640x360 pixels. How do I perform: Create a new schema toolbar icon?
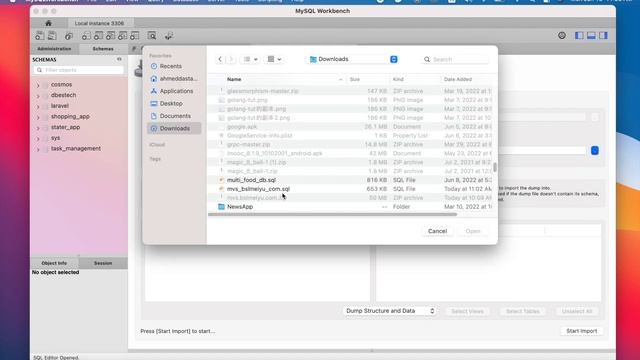click(x=86, y=36)
